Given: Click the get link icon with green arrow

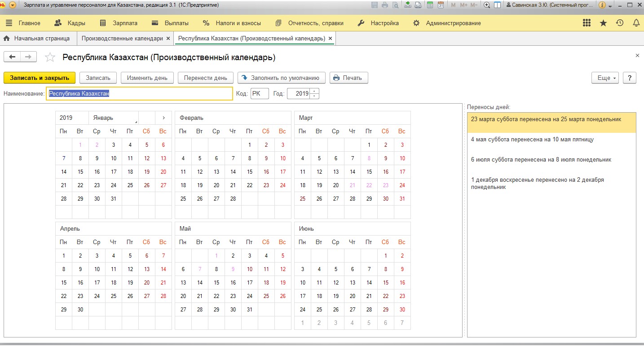Looking at the screenshot, I should pos(407,5).
